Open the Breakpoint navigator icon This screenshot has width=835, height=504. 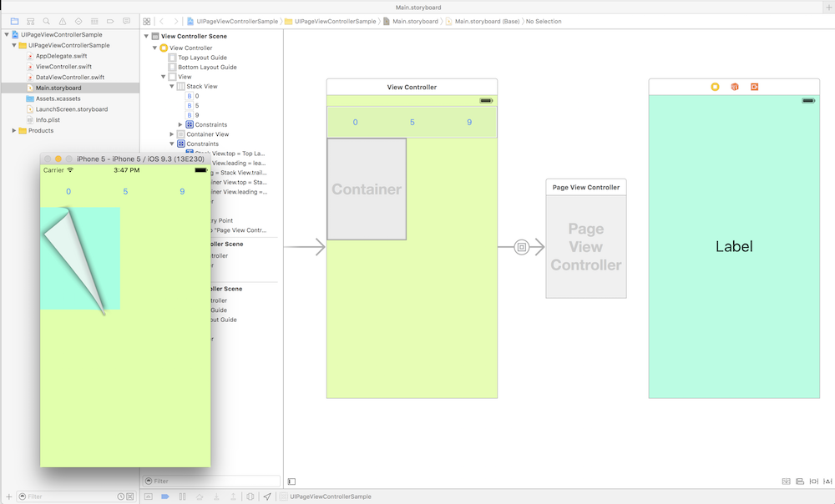click(x=110, y=22)
